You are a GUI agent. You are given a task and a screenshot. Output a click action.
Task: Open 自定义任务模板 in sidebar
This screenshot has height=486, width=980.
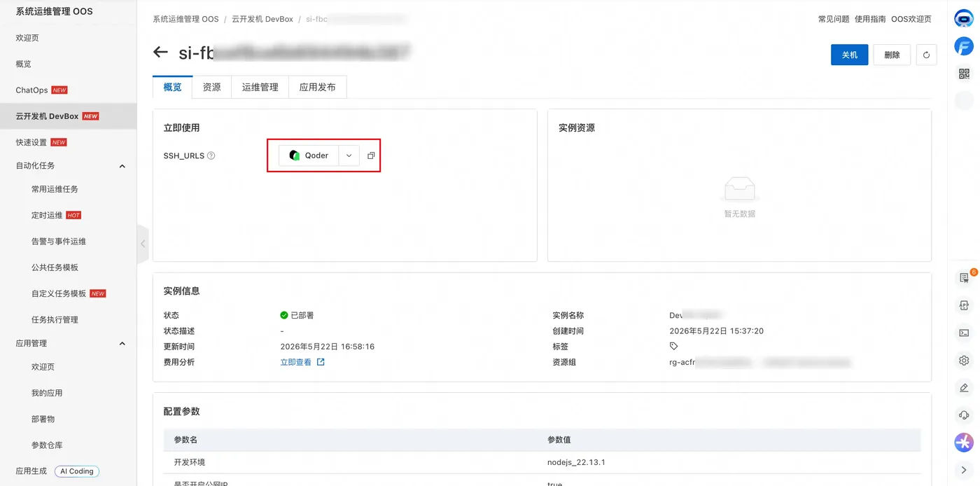click(x=59, y=293)
